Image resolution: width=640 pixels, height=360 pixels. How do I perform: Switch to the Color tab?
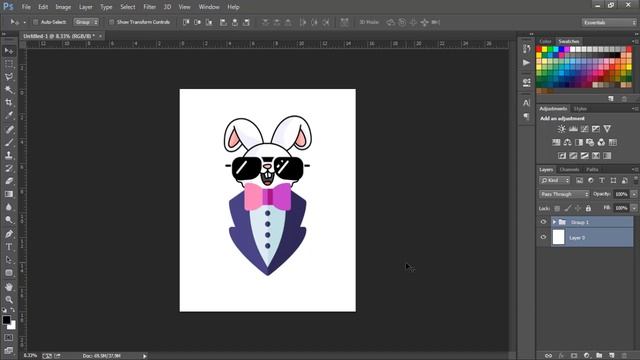pyautogui.click(x=545, y=42)
